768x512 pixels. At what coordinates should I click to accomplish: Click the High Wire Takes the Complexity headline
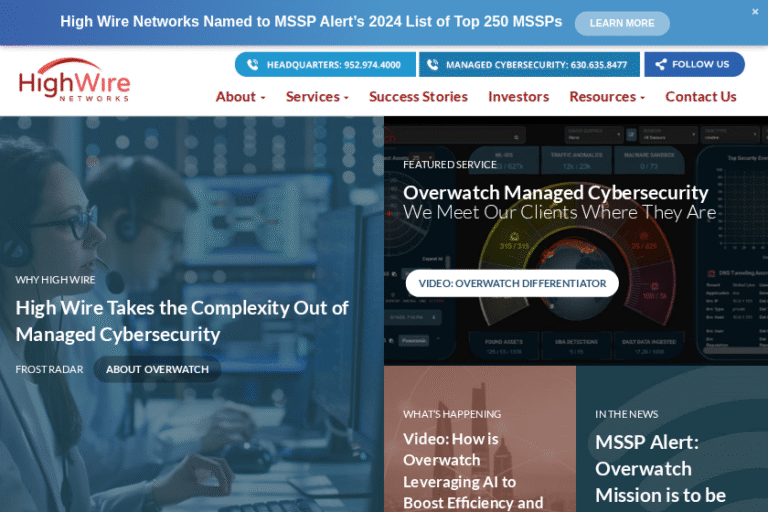[x=182, y=321]
